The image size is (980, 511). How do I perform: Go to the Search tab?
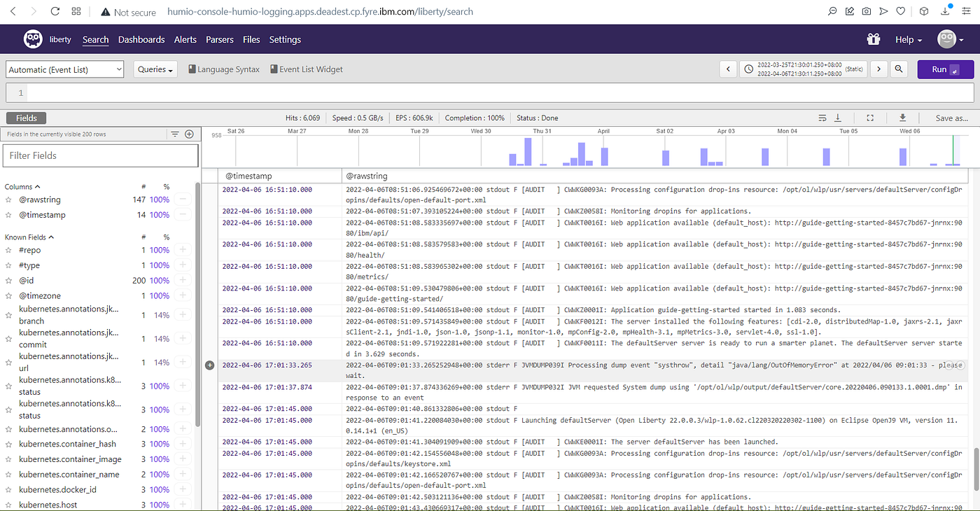pos(95,40)
